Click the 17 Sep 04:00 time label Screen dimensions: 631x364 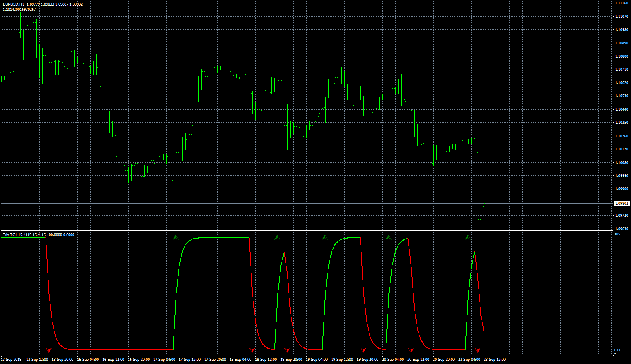(164, 360)
